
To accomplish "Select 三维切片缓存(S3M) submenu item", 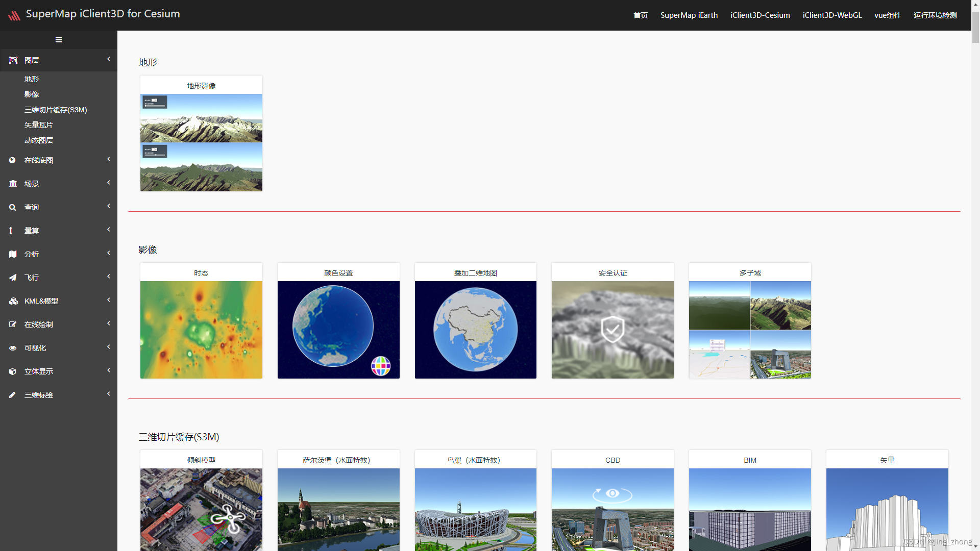I will point(56,110).
